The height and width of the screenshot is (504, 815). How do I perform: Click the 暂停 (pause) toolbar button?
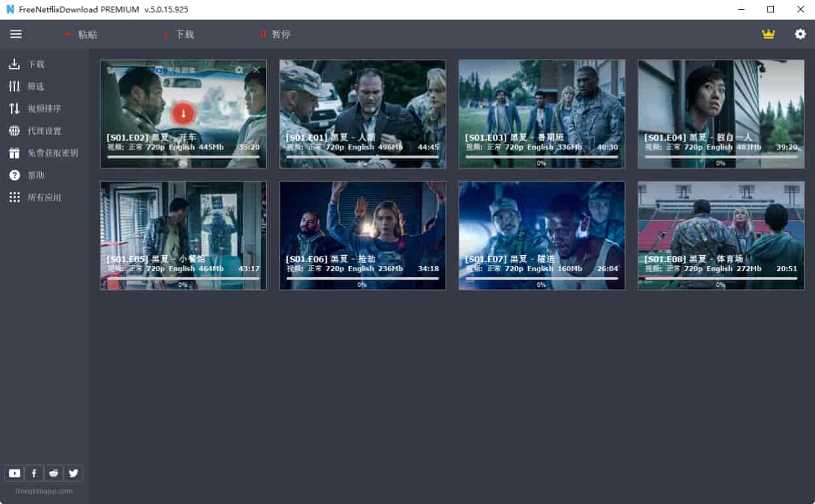[275, 35]
